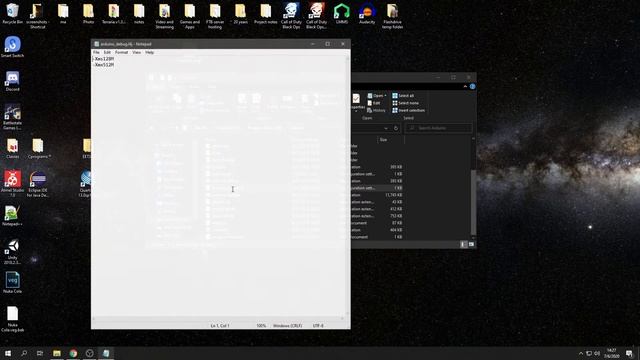
Task: Show hidden system tray icons
Action: (x=581, y=353)
